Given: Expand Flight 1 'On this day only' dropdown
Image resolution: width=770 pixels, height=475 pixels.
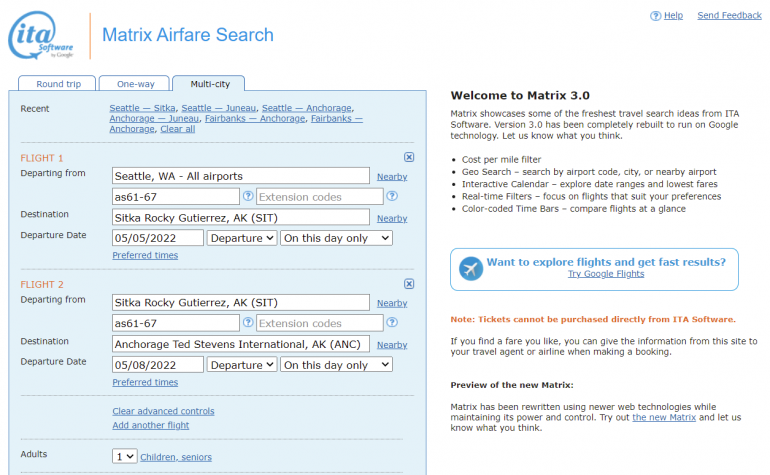Looking at the screenshot, I should (x=336, y=238).
